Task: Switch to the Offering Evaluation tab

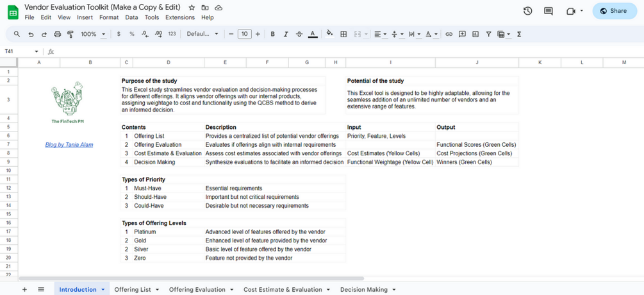Action: tap(197, 290)
